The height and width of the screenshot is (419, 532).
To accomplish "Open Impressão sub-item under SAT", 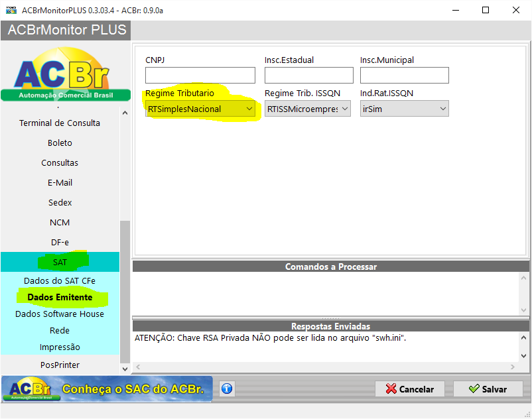I will pos(60,347).
